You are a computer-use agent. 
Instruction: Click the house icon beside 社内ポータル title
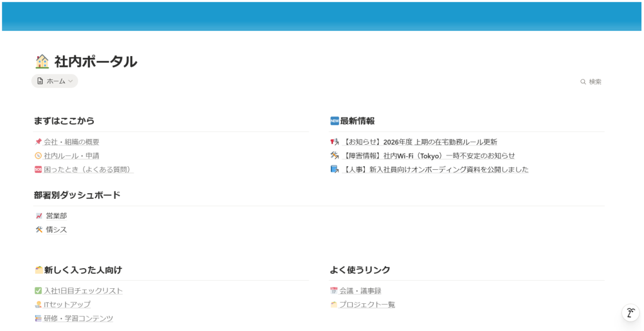pyautogui.click(x=42, y=62)
